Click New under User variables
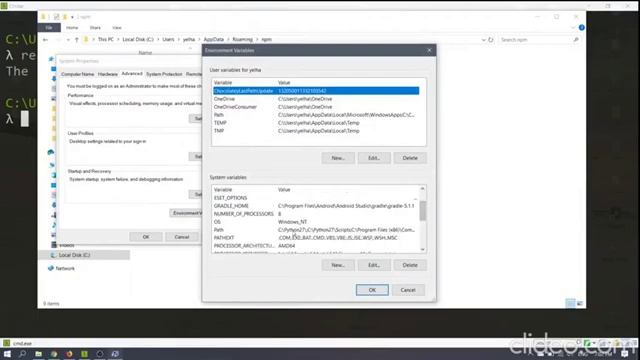 point(338,158)
